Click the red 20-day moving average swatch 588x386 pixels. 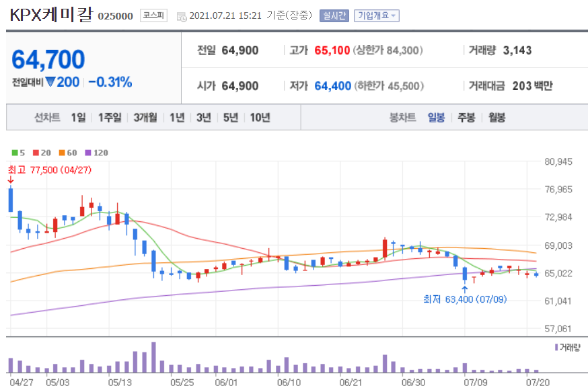pyautogui.click(x=36, y=153)
